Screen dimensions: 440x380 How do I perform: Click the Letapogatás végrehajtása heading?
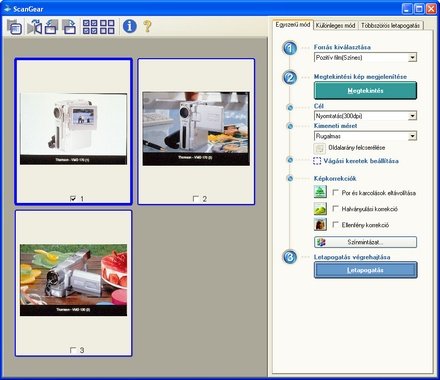(x=352, y=257)
